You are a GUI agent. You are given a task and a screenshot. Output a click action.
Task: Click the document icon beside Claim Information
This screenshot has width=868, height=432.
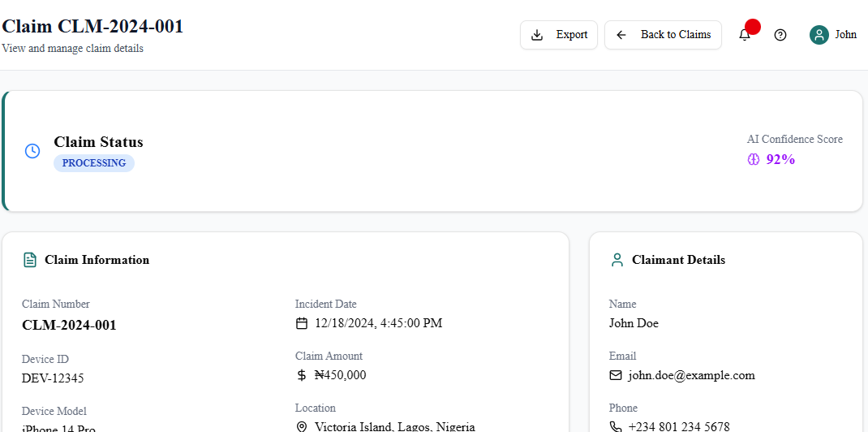tap(30, 260)
